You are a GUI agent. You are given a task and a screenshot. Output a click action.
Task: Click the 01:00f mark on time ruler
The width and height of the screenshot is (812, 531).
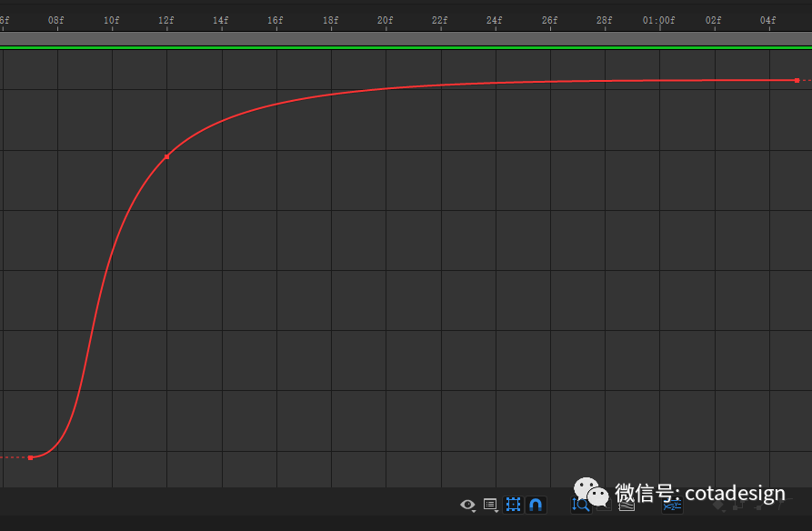pyautogui.click(x=658, y=20)
